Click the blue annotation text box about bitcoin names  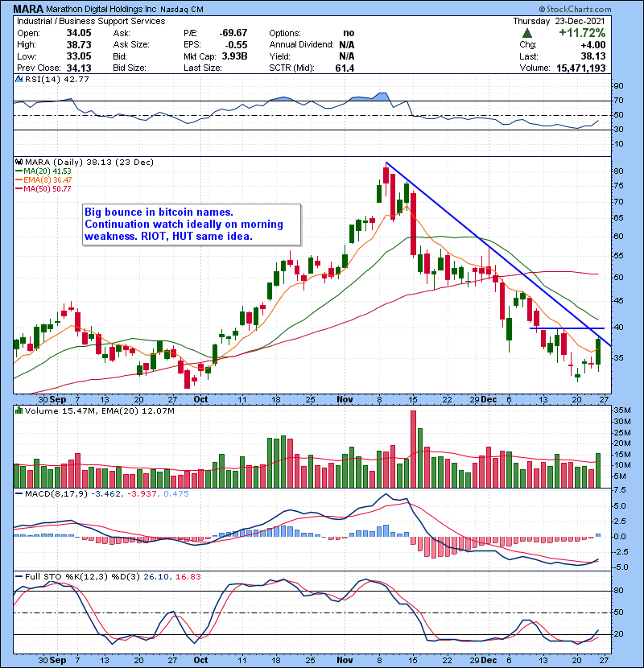point(192,225)
